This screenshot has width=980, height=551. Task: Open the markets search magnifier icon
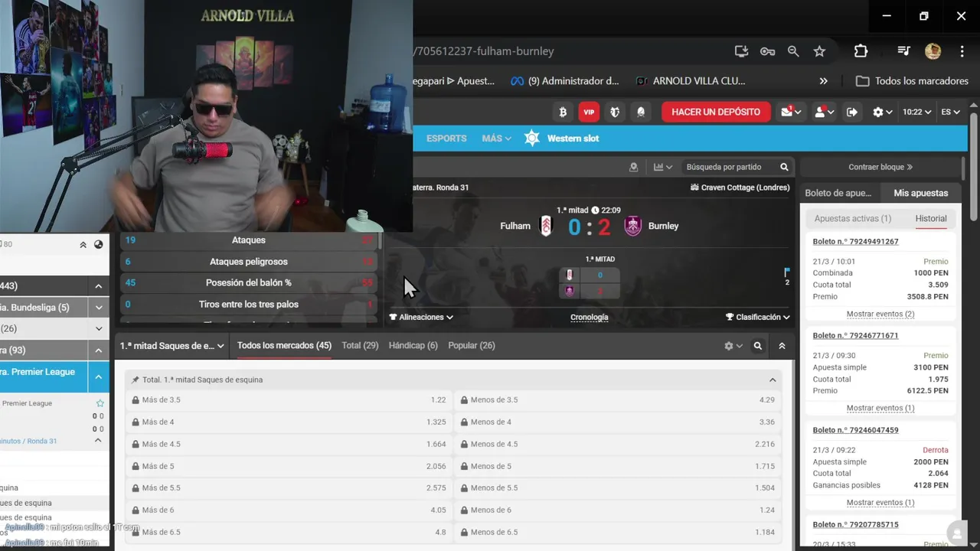[758, 346]
